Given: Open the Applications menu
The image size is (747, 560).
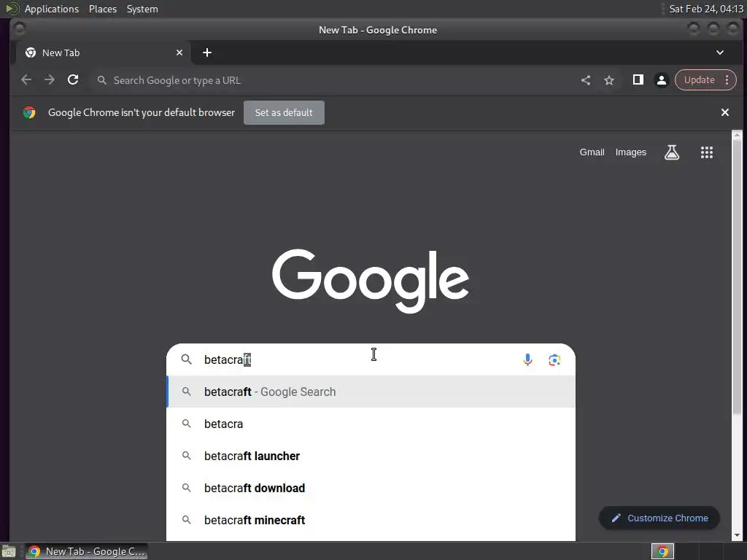Looking at the screenshot, I should (52, 9).
